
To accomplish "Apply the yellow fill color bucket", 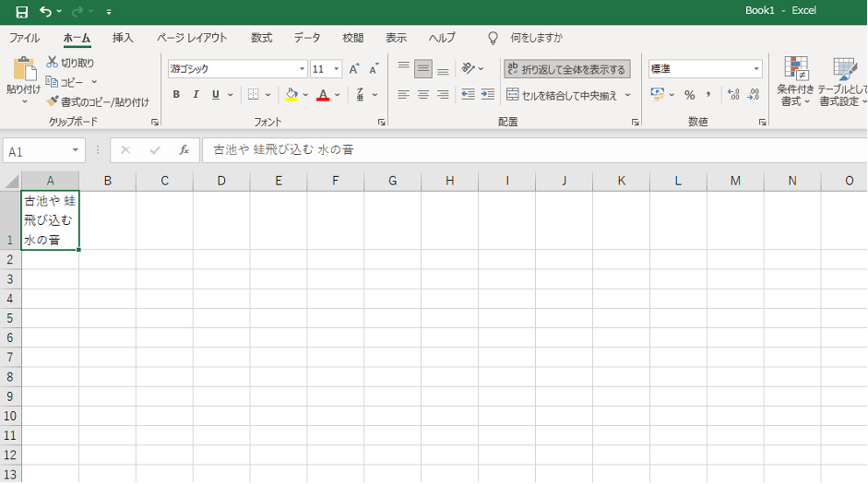I will (x=291, y=95).
